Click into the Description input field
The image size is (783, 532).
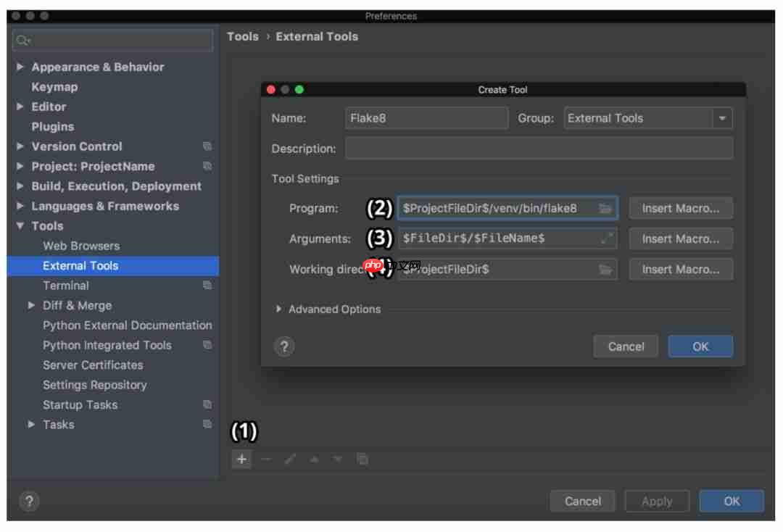click(x=540, y=149)
